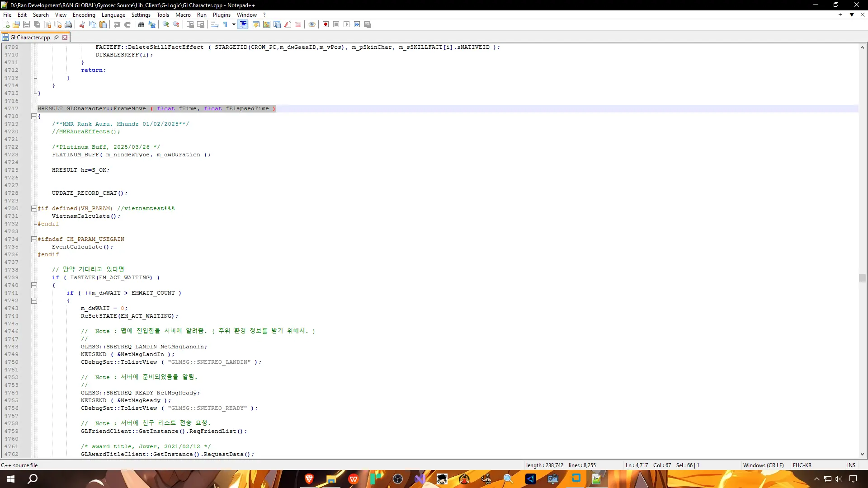Open the Language menu
Image resolution: width=868 pixels, height=488 pixels.
113,14
